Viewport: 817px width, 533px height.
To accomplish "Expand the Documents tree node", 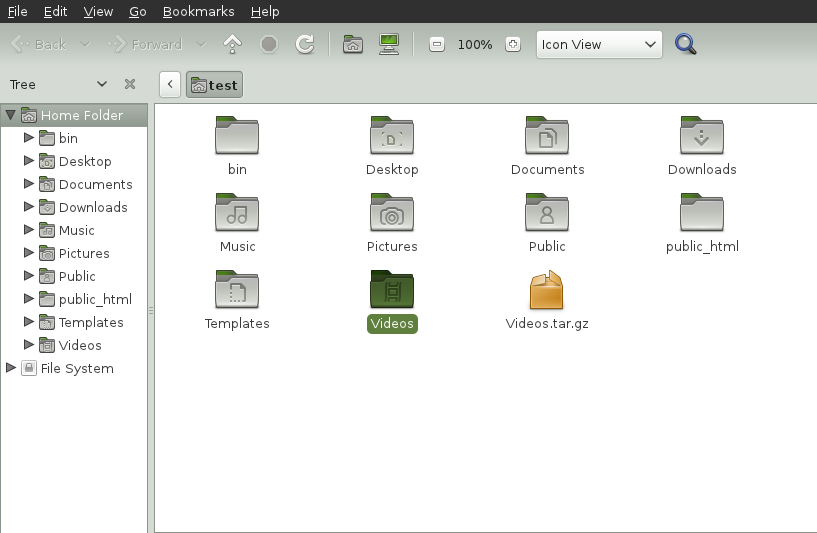I will pyautogui.click(x=29, y=183).
